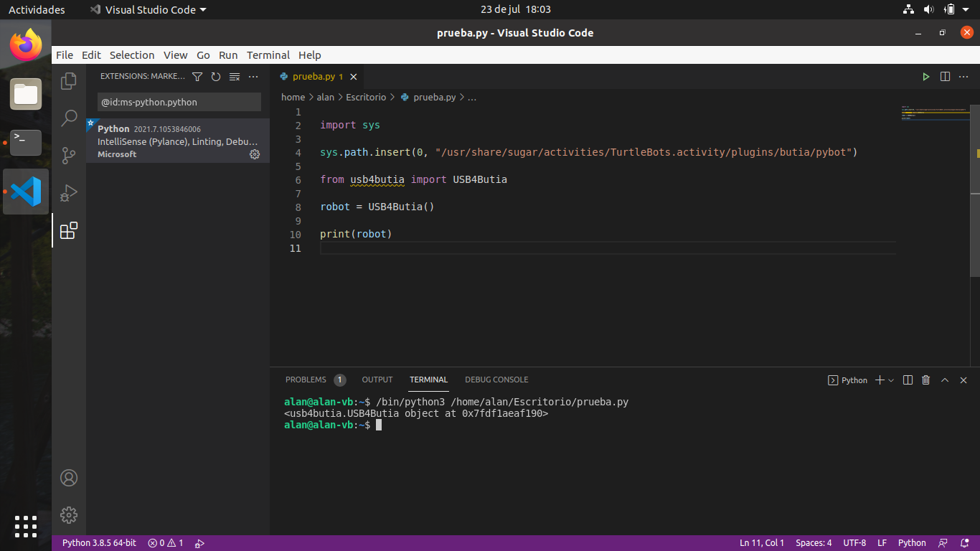The width and height of the screenshot is (980, 551).
Task: Change indentation via Spaces: 4
Action: (814, 543)
